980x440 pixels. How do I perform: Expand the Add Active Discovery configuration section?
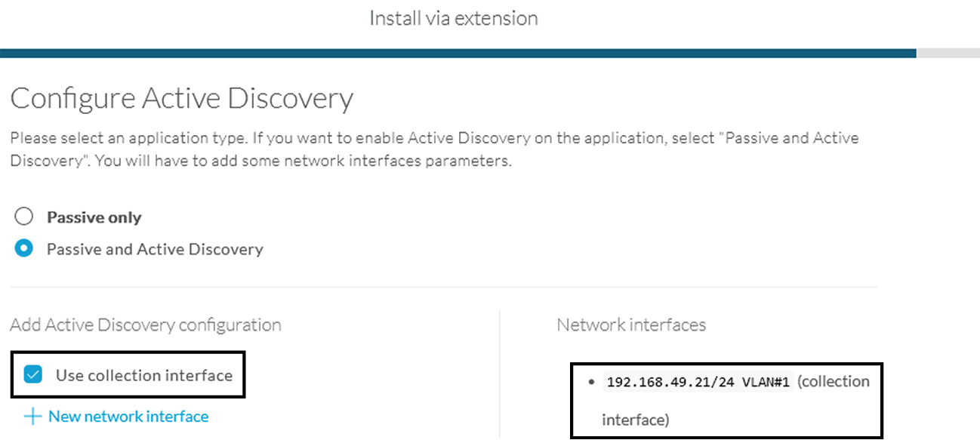click(145, 325)
